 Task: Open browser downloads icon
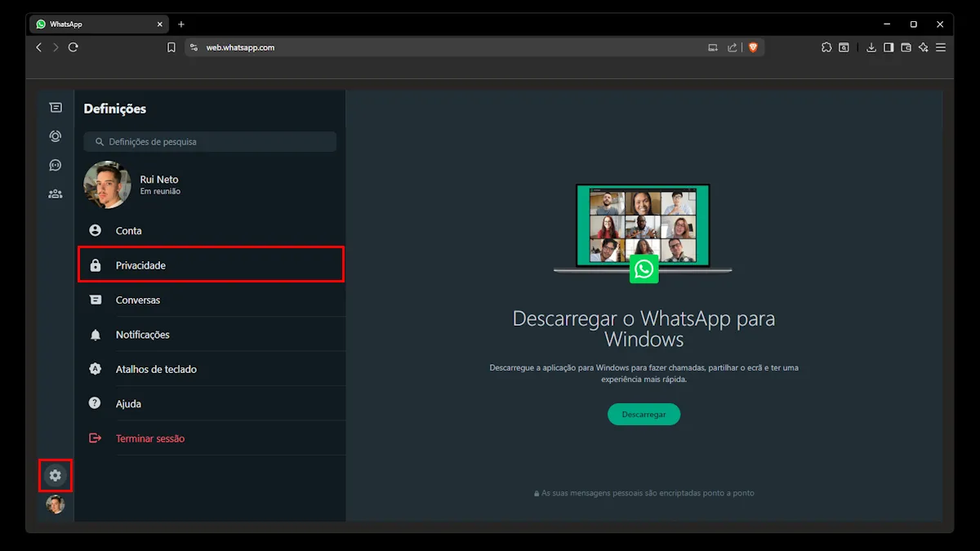(871, 47)
